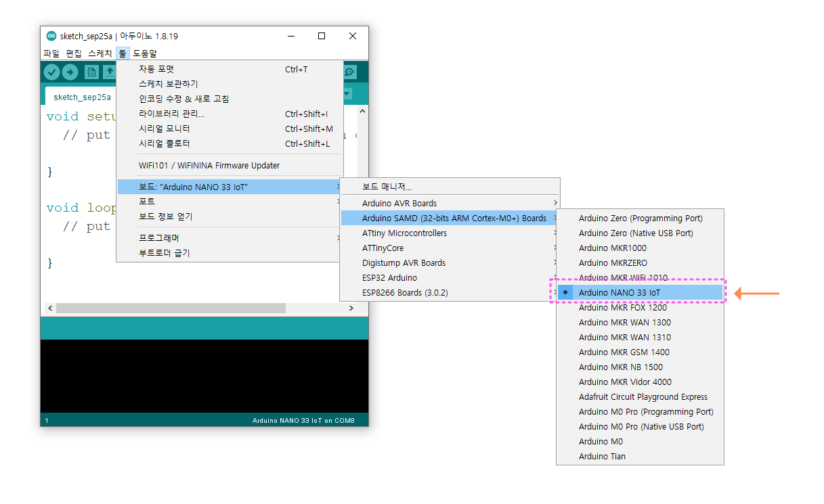Close the open 툴 menu
Image resolution: width=824 pixels, height=504 pixels.
(122, 53)
